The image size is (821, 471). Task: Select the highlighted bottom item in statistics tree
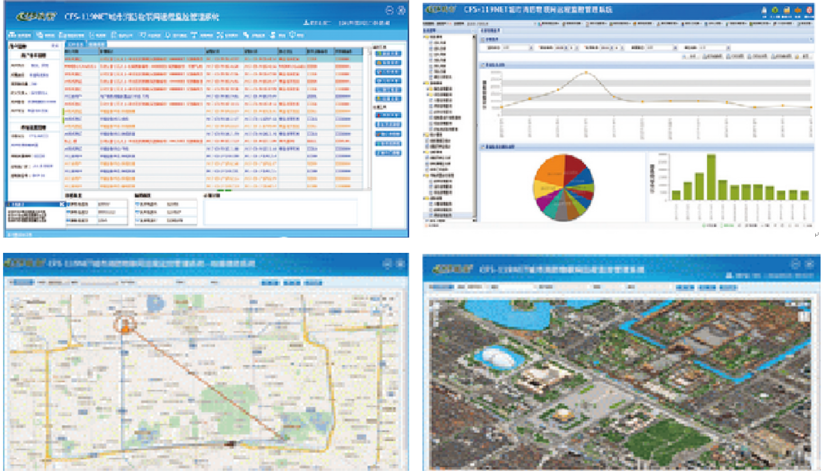pos(448,215)
